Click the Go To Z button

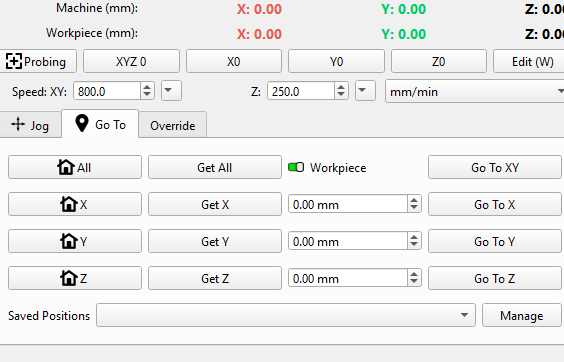(x=495, y=278)
